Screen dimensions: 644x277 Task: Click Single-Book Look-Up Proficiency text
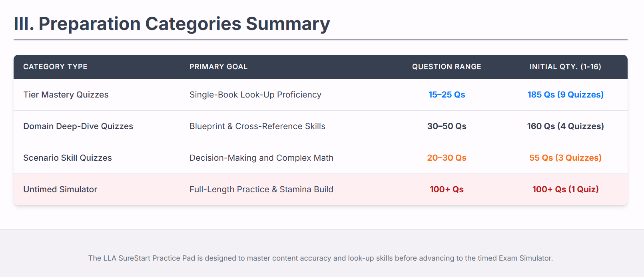pyautogui.click(x=255, y=95)
